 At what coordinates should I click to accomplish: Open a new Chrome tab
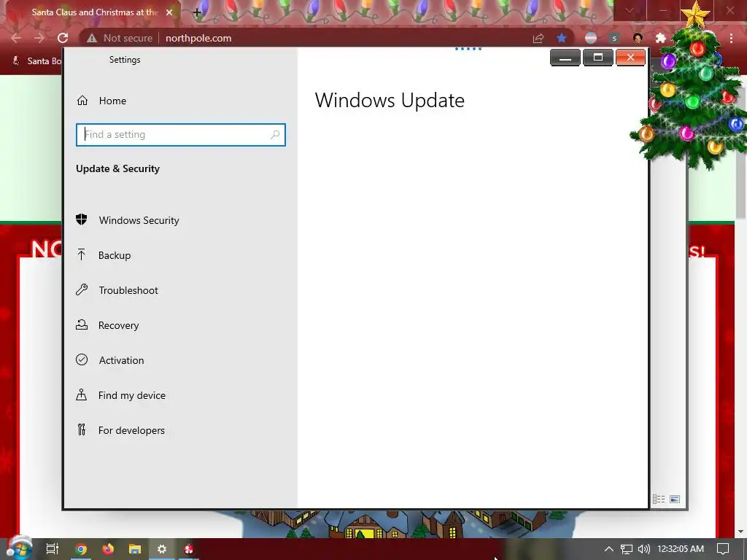[197, 13]
